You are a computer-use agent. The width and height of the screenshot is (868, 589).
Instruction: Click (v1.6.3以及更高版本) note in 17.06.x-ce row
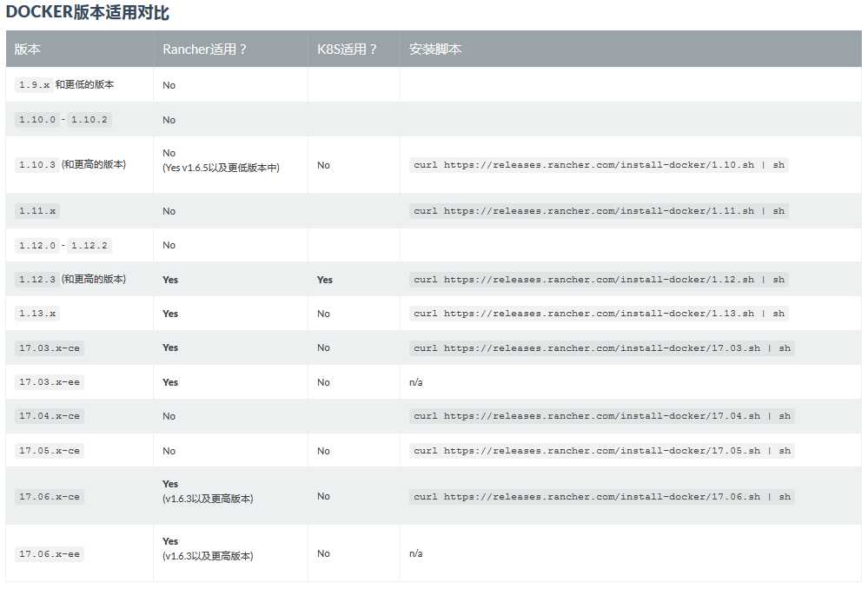[x=208, y=499]
